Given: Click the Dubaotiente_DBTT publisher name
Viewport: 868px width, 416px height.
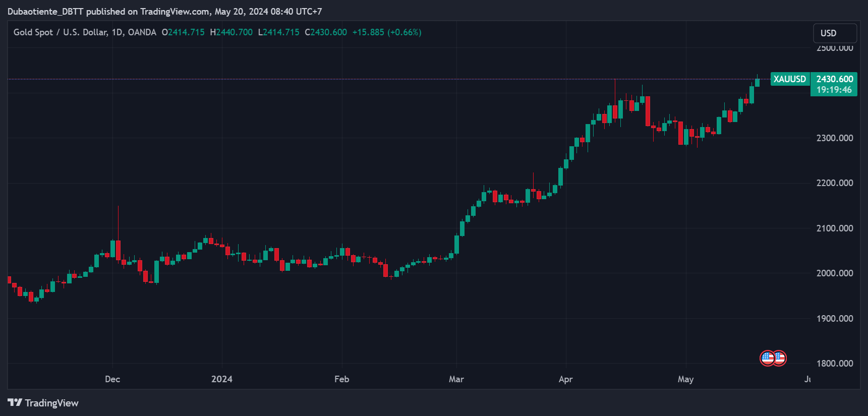Looking at the screenshot, I should click(45, 12).
